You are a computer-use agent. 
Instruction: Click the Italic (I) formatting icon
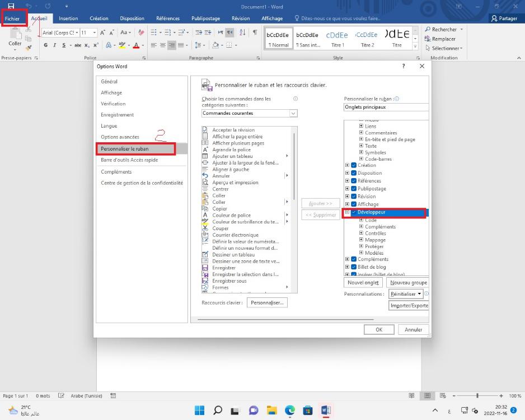click(x=55, y=45)
